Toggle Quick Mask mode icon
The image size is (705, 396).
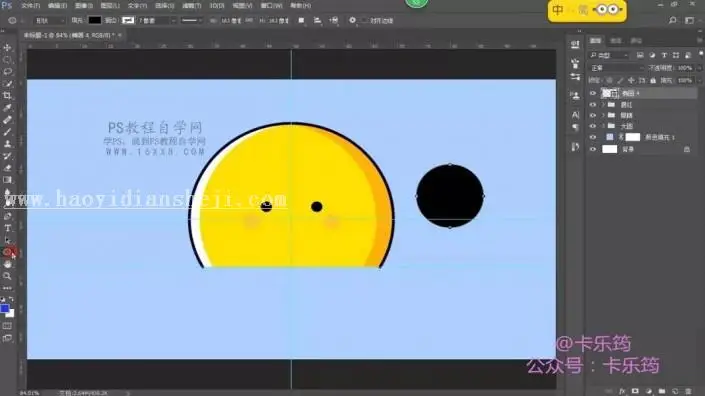click(7, 326)
